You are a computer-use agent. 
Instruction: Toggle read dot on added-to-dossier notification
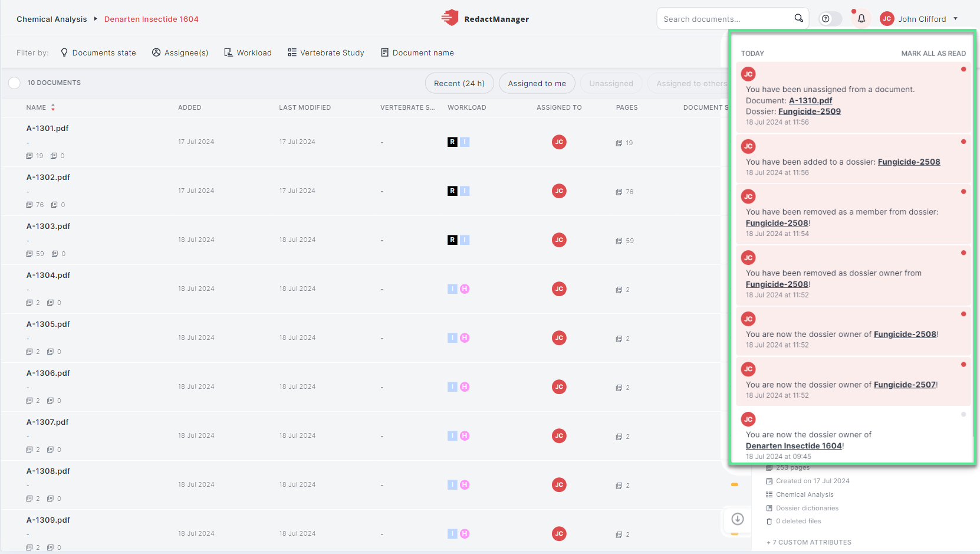pos(963,142)
